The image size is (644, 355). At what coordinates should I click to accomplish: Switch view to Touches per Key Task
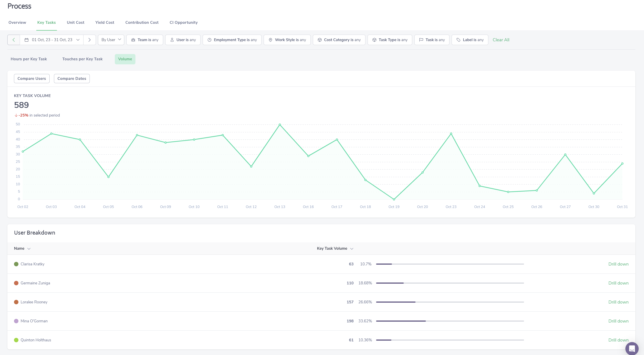pyautogui.click(x=82, y=59)
